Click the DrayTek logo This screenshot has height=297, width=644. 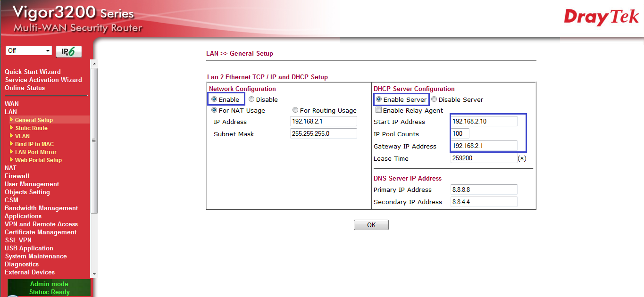coord(601,17)
